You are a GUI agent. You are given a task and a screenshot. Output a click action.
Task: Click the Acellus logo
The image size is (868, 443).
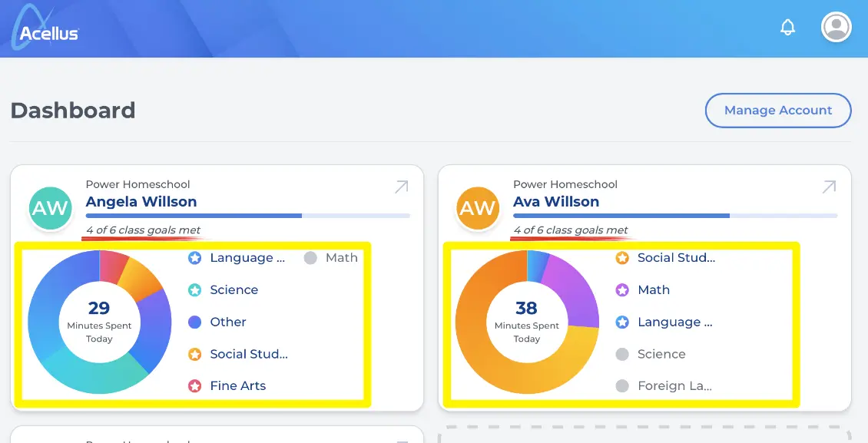[45, 28]
